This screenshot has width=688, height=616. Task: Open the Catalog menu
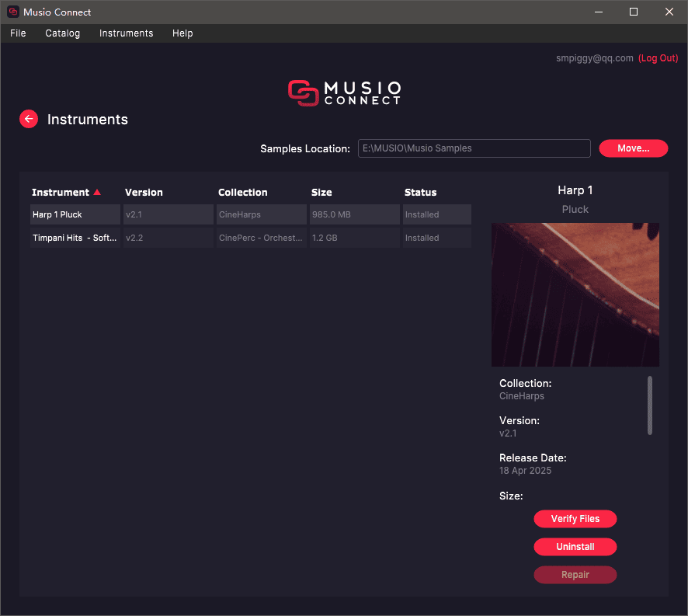pyautogui.click(x=63, y=33)
